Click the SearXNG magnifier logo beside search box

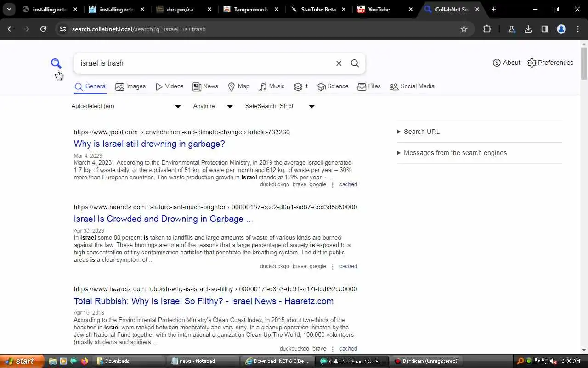56,63
